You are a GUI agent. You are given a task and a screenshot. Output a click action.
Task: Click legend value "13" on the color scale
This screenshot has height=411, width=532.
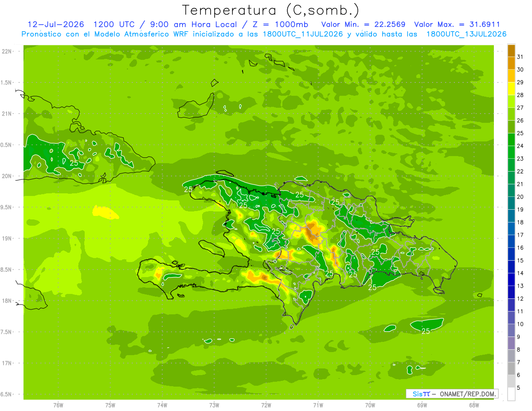point(520,286)
